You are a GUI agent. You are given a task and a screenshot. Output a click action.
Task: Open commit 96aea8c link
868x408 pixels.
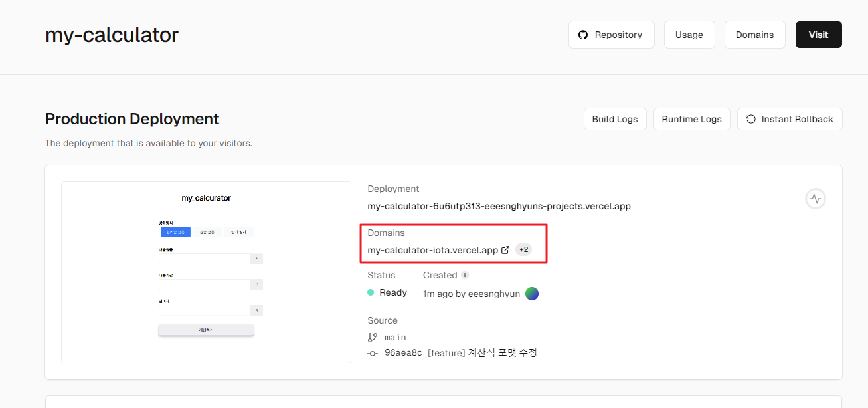(403, 353)
